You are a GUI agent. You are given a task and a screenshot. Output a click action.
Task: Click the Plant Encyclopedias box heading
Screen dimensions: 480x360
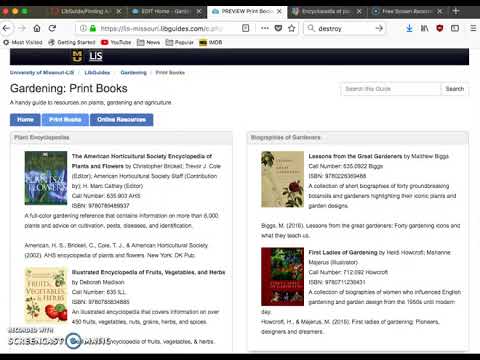click(42, 138)
